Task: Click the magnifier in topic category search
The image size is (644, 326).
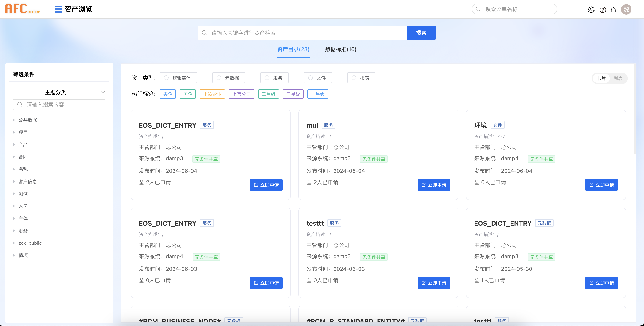Action: point(19,104)
